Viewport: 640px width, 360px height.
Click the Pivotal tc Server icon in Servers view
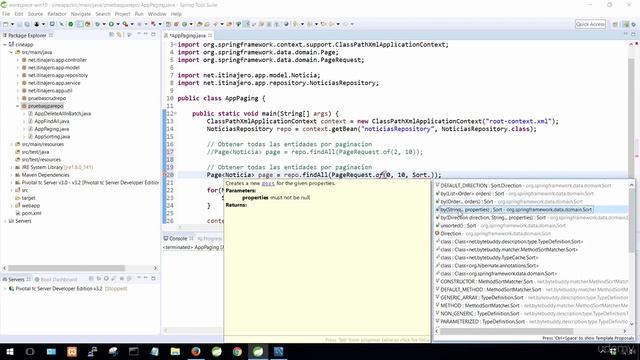(11, 289)
